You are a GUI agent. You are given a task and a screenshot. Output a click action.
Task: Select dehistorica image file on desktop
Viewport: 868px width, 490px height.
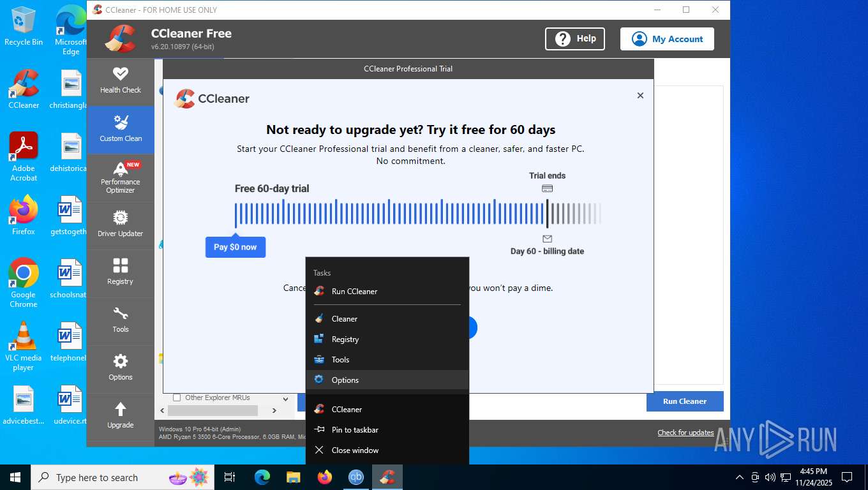click(70, 152)
